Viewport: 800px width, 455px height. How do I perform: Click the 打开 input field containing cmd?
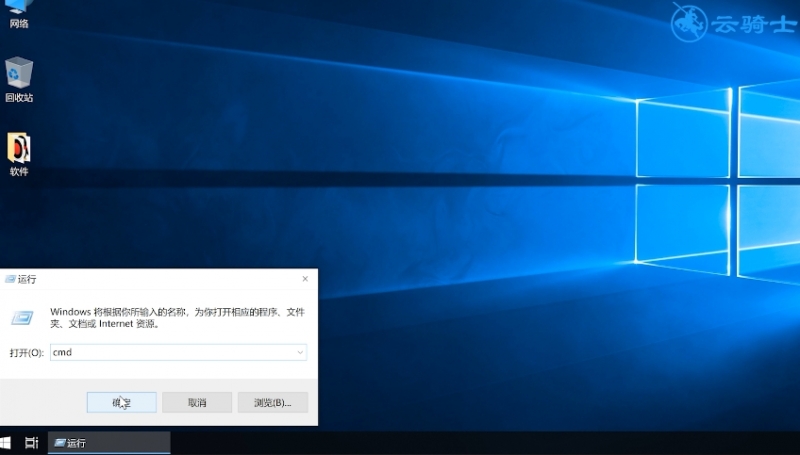pyautogui.click(x=178, y=352)
